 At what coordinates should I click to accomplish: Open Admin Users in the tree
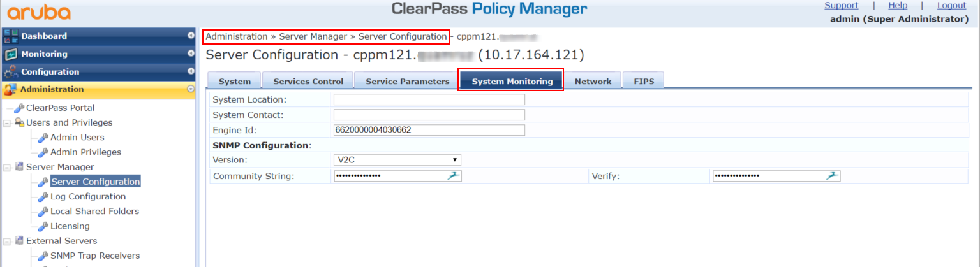pyautogui.click(x=77, y=137)
